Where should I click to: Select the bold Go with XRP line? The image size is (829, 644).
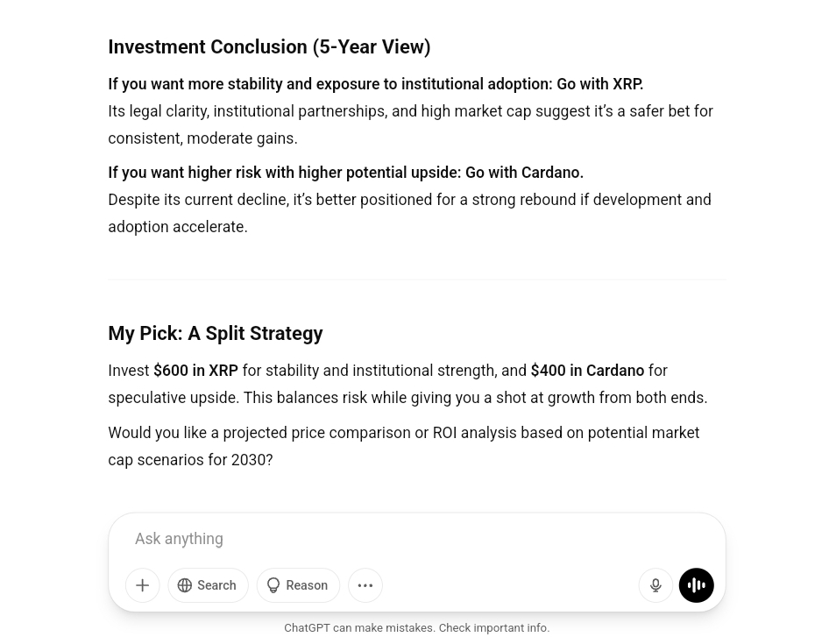pos(375,84)
